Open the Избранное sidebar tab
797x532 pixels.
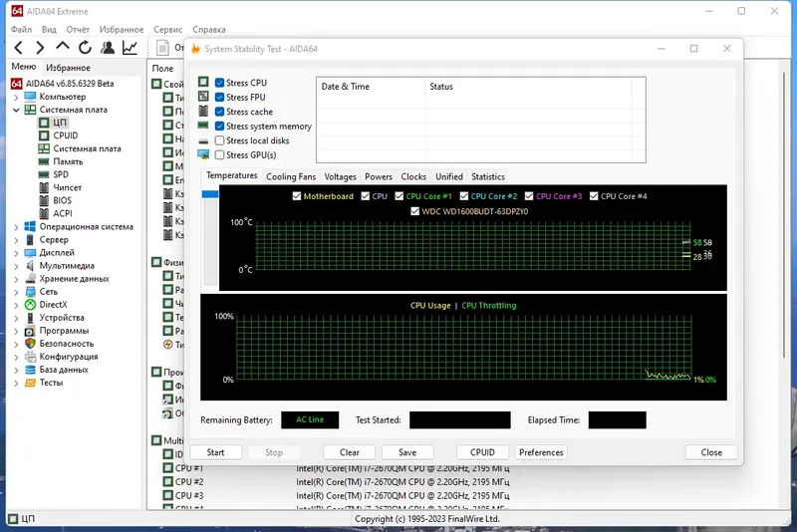tap(68, 68)
